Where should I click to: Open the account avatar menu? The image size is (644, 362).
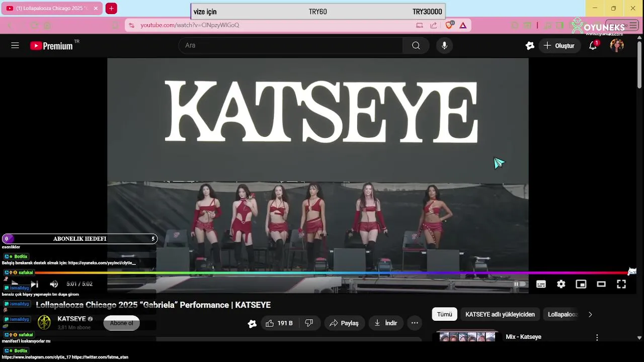617,45
